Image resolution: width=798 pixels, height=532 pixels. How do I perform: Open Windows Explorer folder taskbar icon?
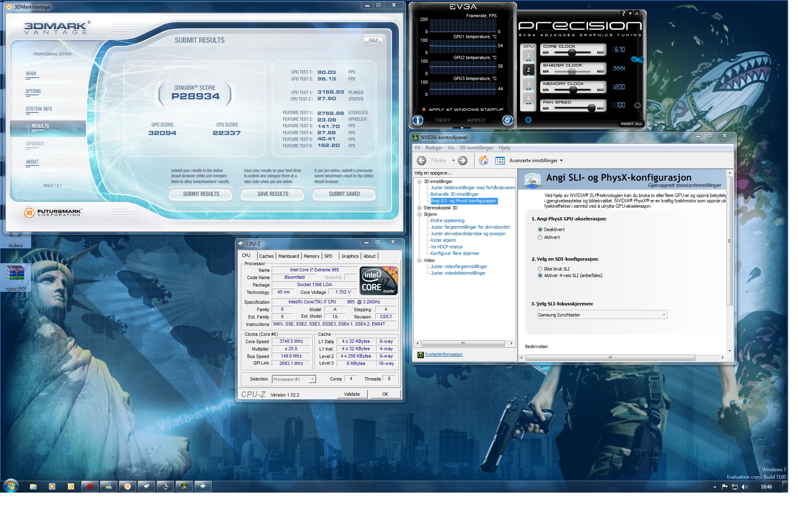tap(33, 487)
